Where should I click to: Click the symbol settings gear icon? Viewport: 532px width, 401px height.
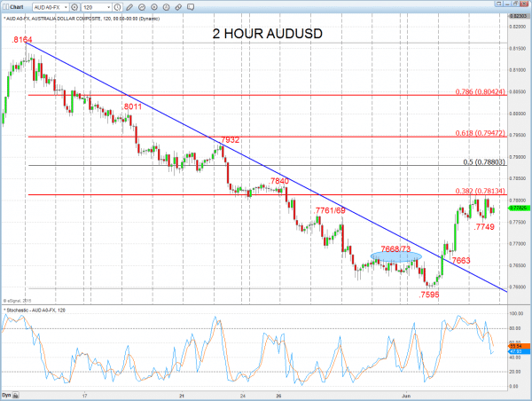(x=74, y=7)
